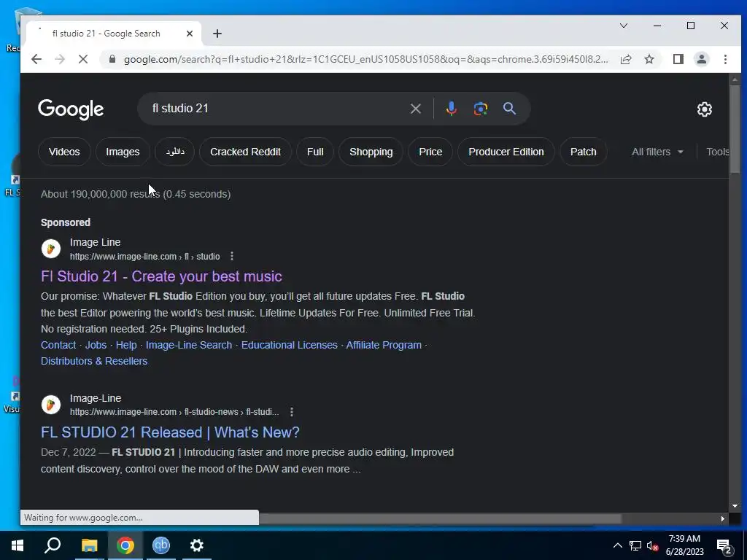Select the Patch filter chip
This screenshot has height=560, width=747.
(583, 152)
